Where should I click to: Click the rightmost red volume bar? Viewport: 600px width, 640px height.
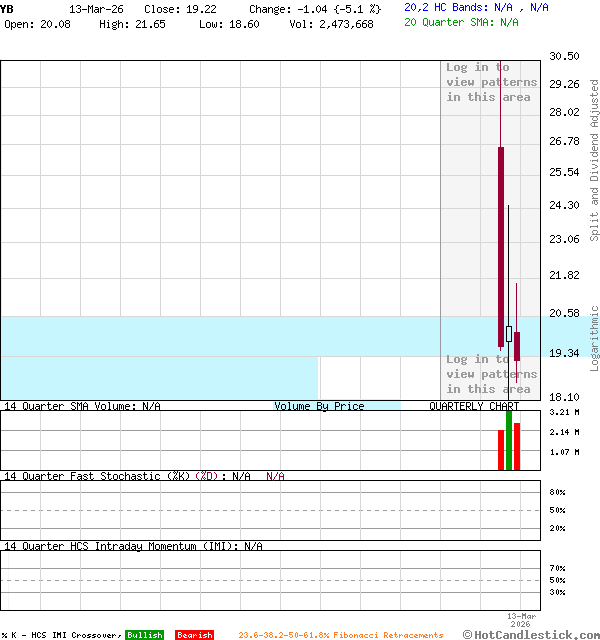(517, 447)
